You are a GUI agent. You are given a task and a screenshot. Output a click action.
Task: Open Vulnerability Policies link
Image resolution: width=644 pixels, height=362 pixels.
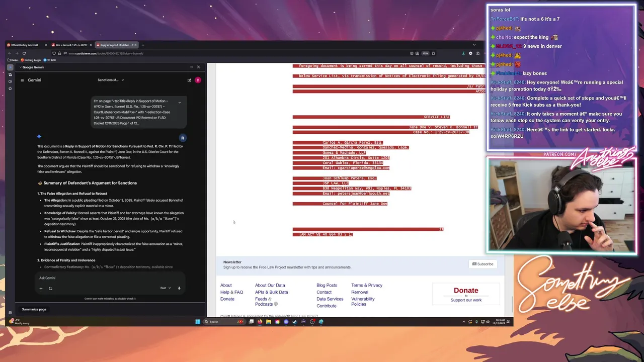363,302
